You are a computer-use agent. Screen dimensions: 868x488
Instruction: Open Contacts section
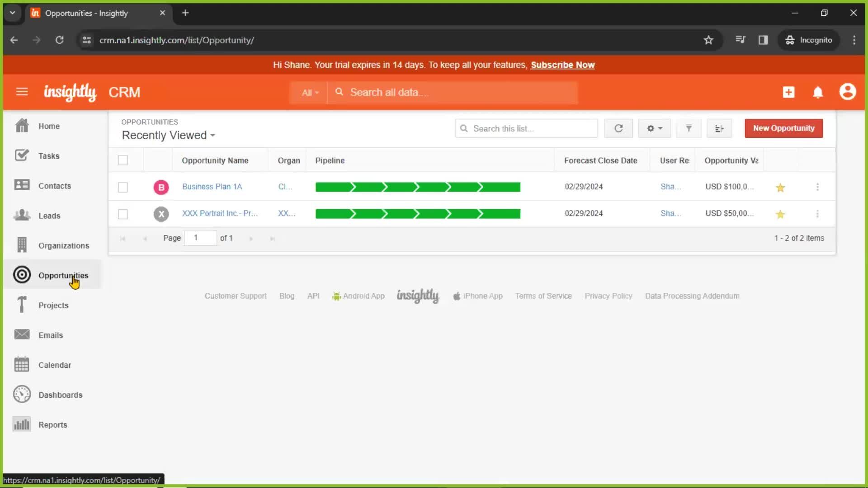[x=55, y=185]
